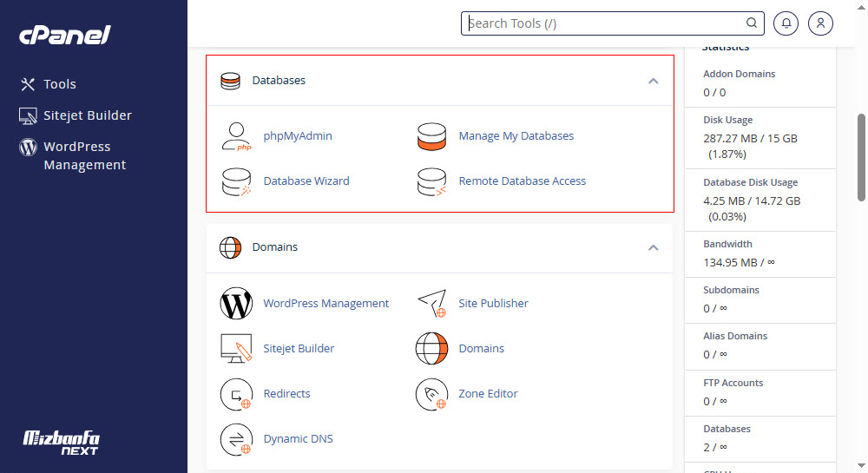The width and height of the screenshot is (868, 473).
Task: Click the Database Disk Usage label
Action: coord(750,182)
